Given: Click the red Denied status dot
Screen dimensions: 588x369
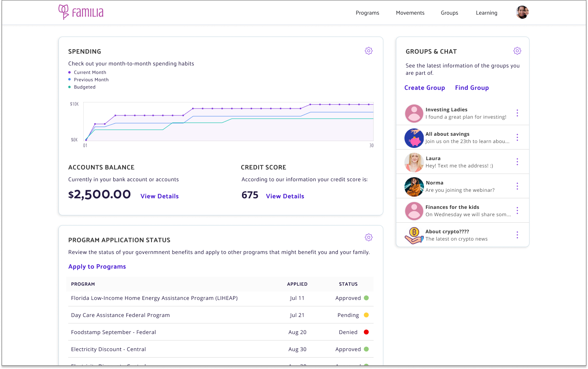Looking at the screenshot, I should point(366,332).
